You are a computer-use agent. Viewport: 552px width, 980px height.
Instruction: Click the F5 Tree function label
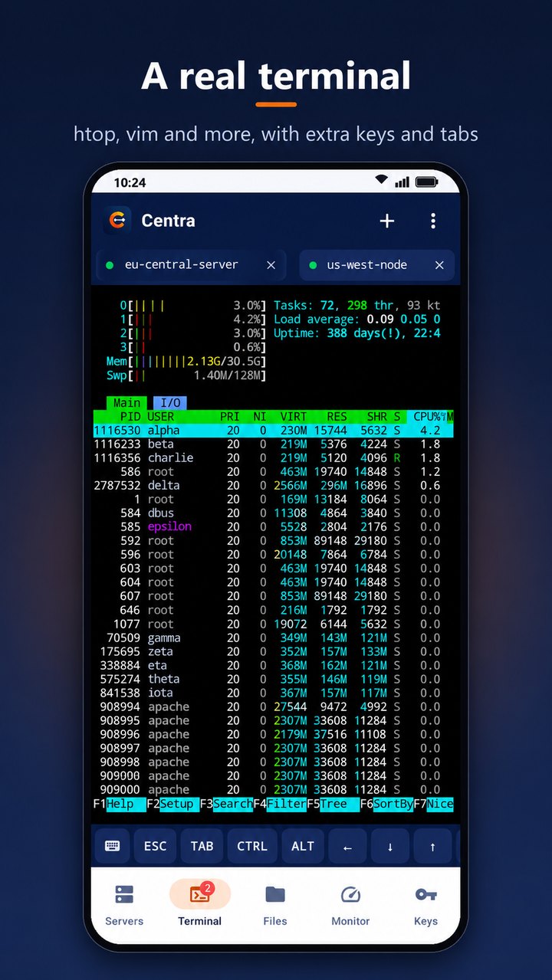click(x=333, y=804)
